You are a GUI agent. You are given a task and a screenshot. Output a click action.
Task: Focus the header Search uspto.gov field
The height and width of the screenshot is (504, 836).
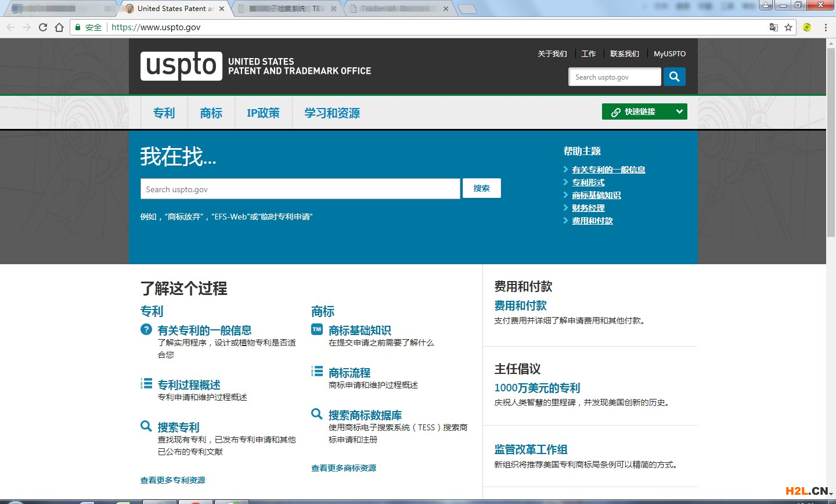[x=615, y=77]
